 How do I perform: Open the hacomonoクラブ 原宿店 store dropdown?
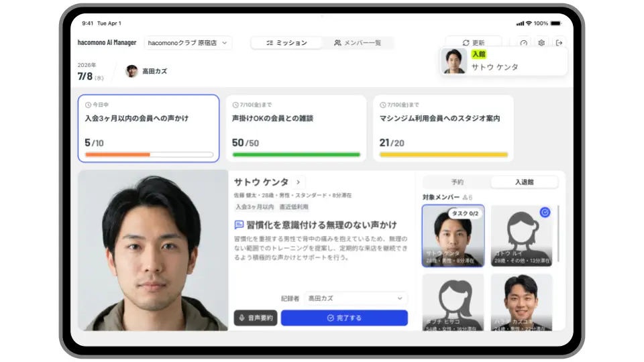[x=188, y=43]
